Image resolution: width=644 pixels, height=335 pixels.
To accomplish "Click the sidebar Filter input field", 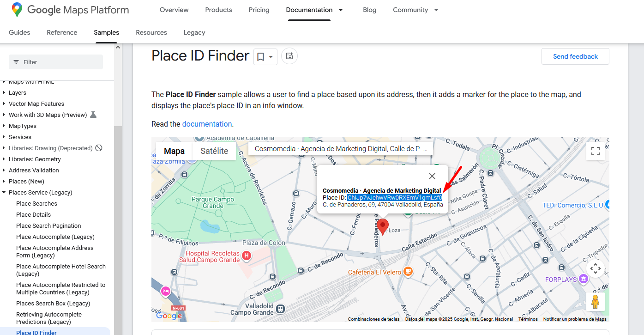I will click(56, 62).
